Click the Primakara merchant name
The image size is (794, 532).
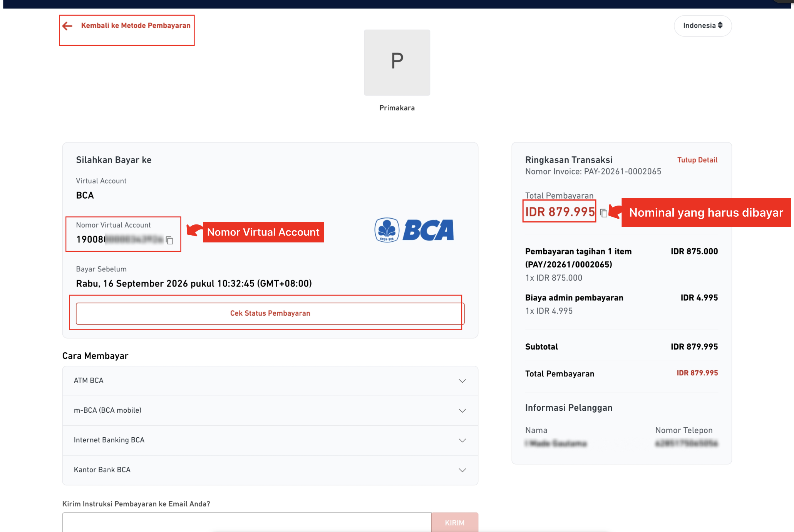[x=397, y=108]
